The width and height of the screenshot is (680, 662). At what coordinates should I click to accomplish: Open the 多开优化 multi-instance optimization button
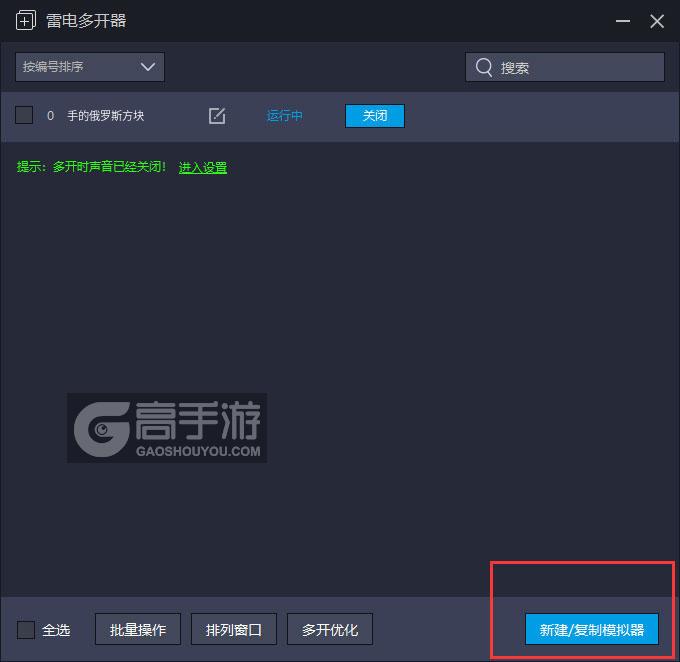tap(330, 629)
